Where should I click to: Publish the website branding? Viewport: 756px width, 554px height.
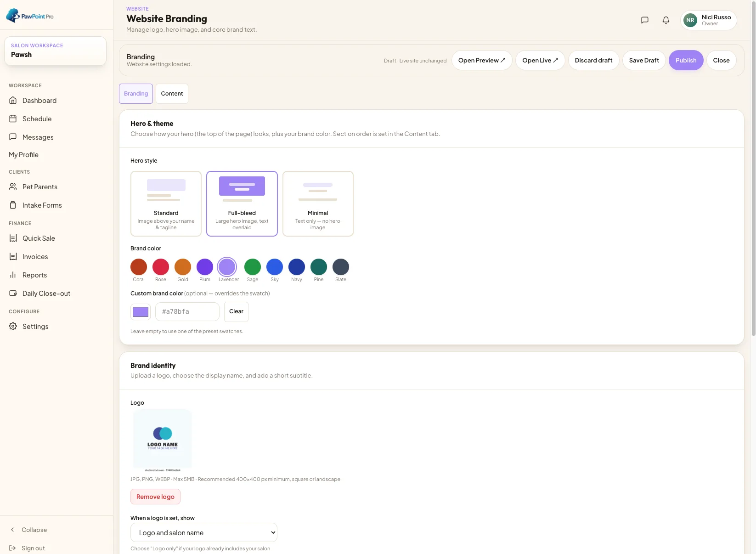(x=686, y=60)
